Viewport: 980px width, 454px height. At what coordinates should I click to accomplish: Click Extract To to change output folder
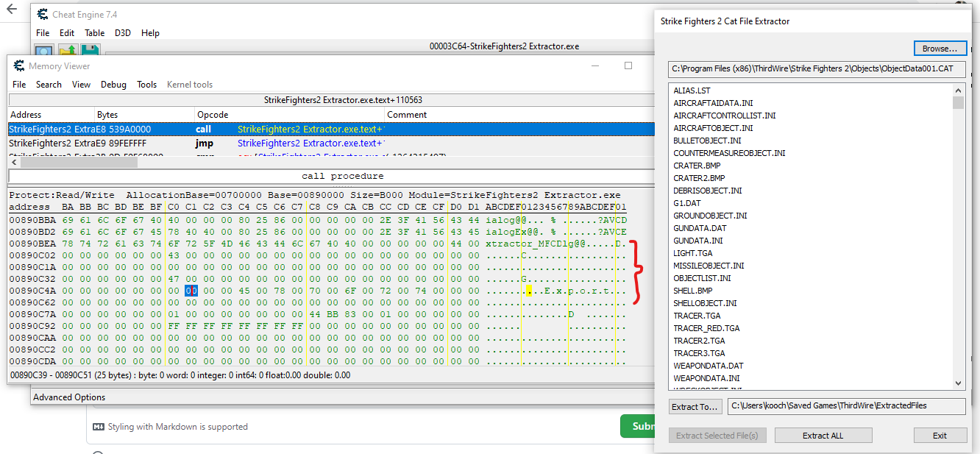[695, 406]
